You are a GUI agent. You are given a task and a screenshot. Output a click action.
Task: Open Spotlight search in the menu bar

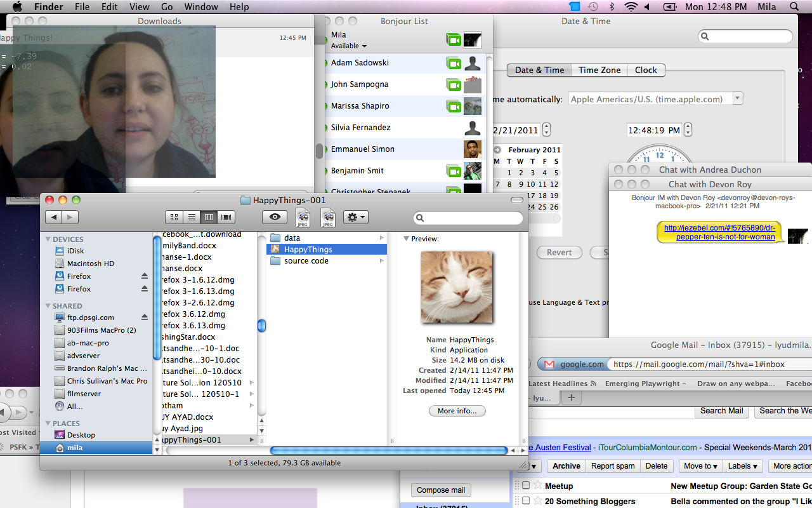pos(794,7)
